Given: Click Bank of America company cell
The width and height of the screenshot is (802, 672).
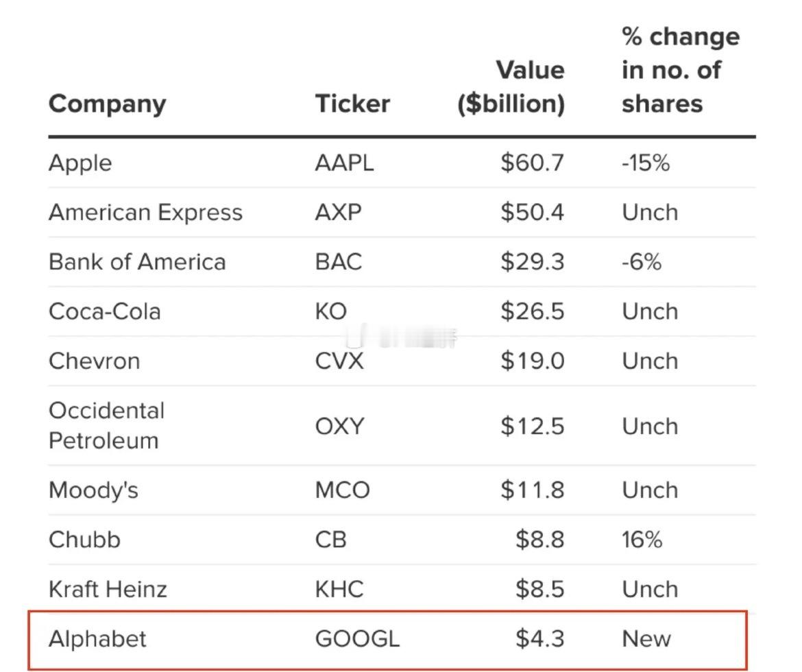Looking at the screenshot, I should (137, 262).
